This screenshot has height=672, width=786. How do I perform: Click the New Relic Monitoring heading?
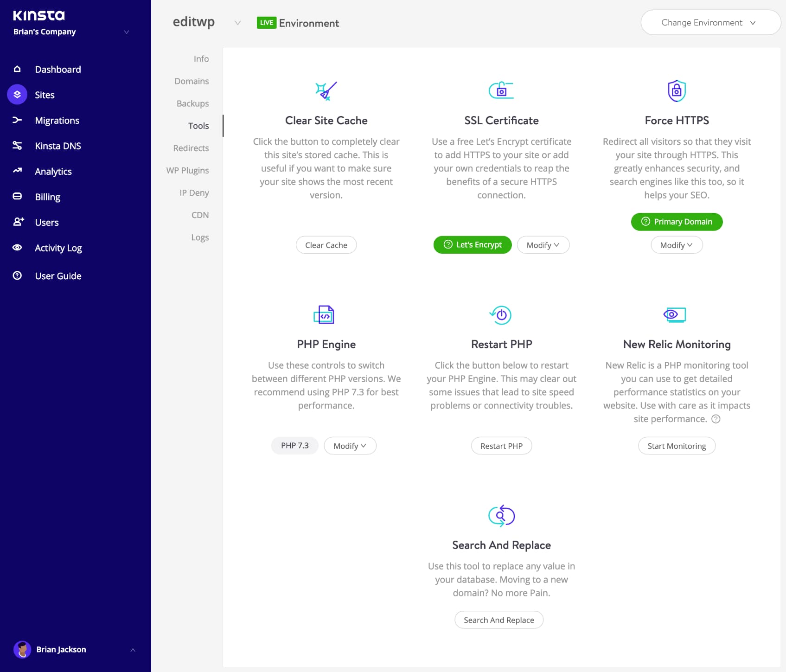[677, 344]
